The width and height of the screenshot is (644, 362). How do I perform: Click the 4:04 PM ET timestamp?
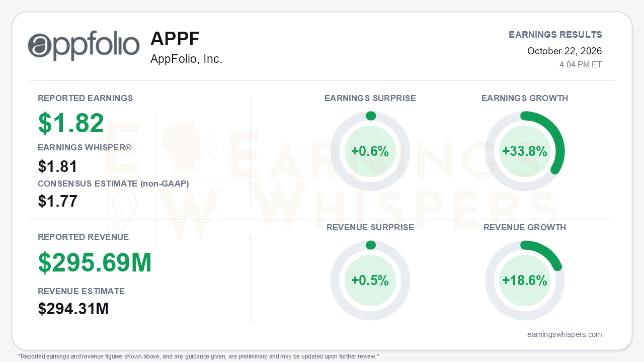click(581, 65)
